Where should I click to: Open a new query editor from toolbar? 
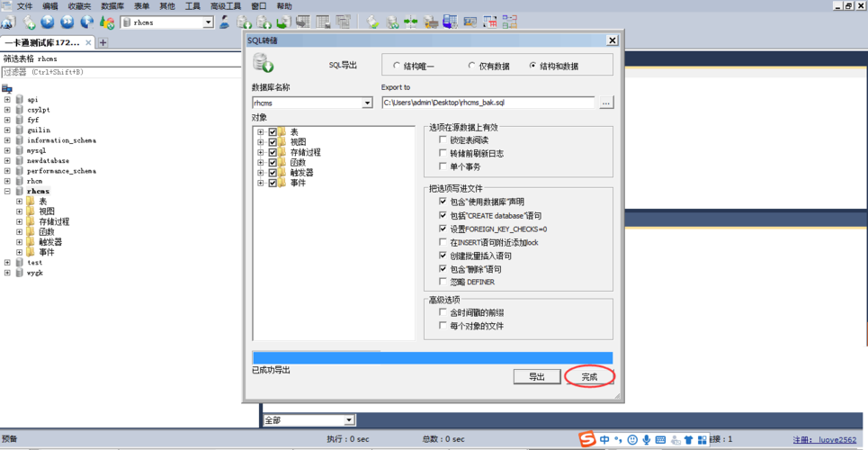pyautogui.click(x=30, y=22)
